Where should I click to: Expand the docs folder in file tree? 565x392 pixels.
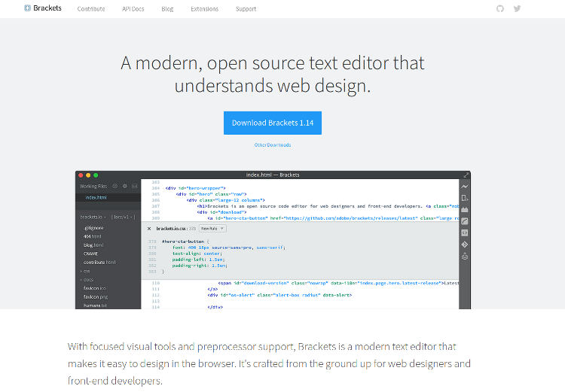[x=87, y=280]
